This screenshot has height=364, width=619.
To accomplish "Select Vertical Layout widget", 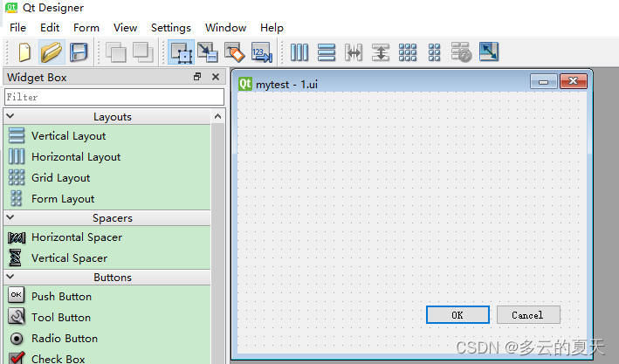I will 107,136.
